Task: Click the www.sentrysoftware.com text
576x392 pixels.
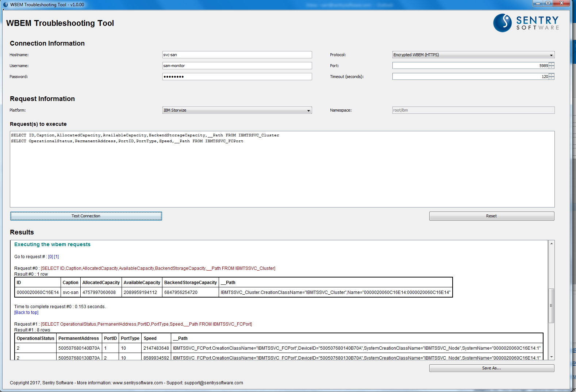Action: pyautogui.click(x=138, y=383)
